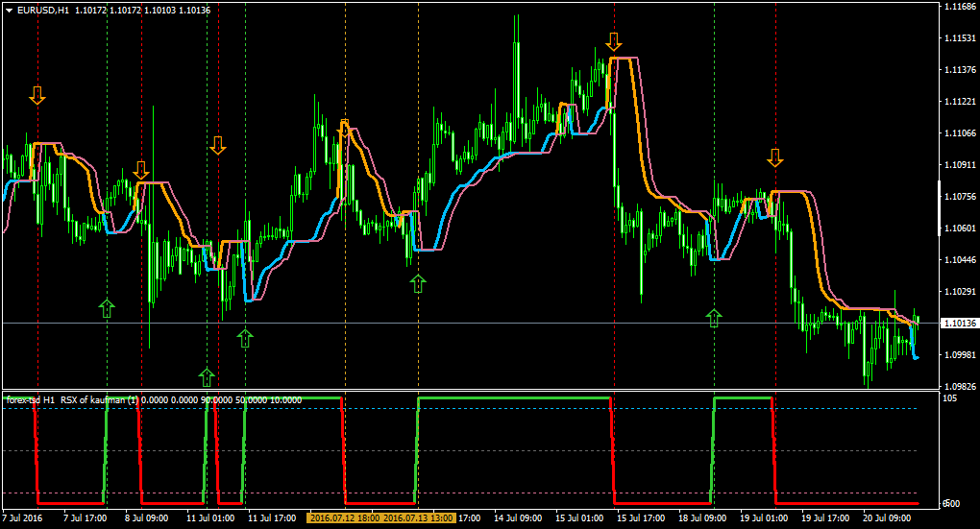Select the orange down arrow on the red line after 11 Jul 01:00
This screenshot has height=529, width=980.
tap(217, 146)
